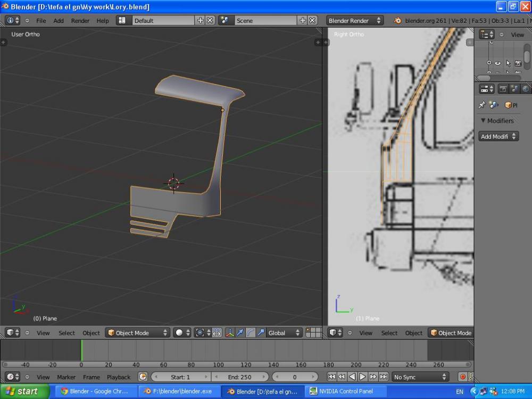The image size is (532, 399).
Task: Toggle the 3D manipulator axes icon
Action: tap(230, 333)
